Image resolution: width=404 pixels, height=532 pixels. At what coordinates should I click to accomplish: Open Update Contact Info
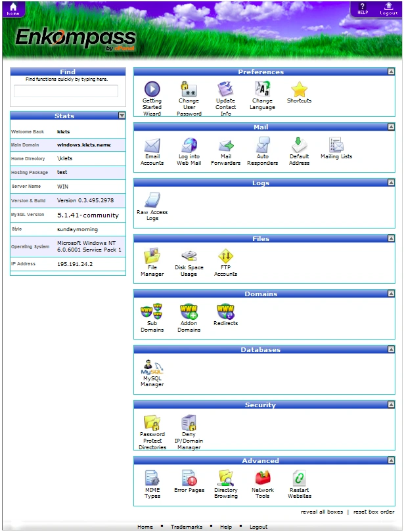225,98
